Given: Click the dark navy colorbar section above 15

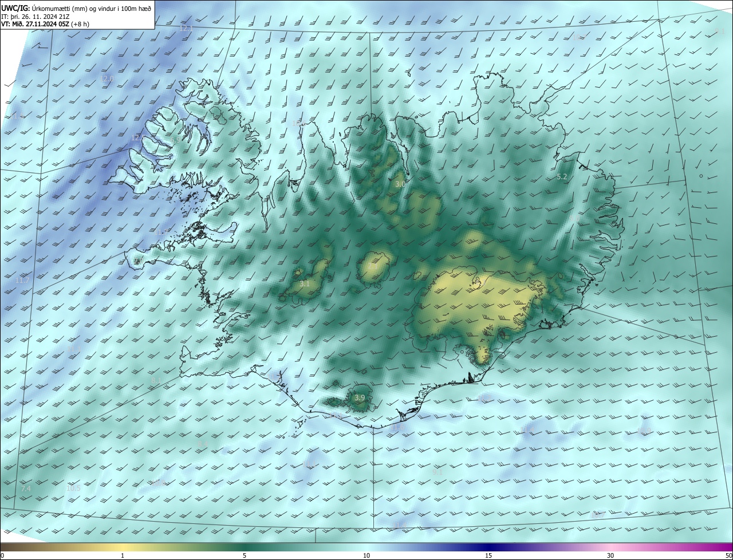Looking at the screenshot, I should coord(488,547).
